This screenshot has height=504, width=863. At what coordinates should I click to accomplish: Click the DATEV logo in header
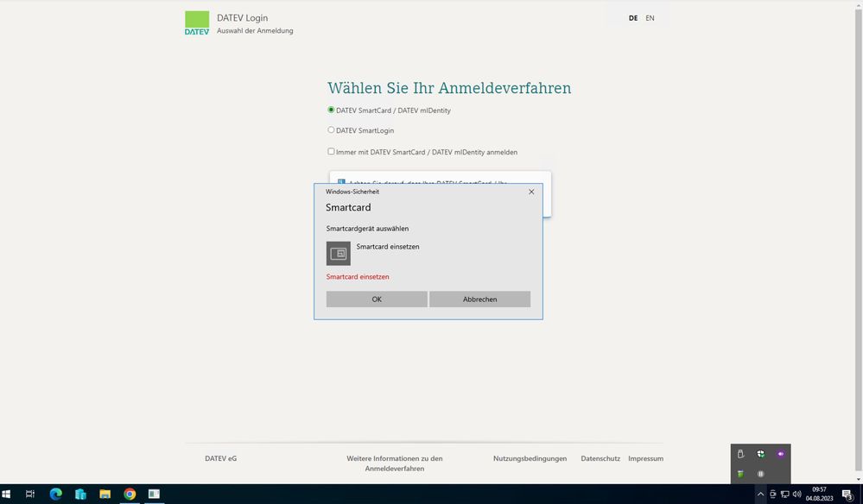(197, 23)
